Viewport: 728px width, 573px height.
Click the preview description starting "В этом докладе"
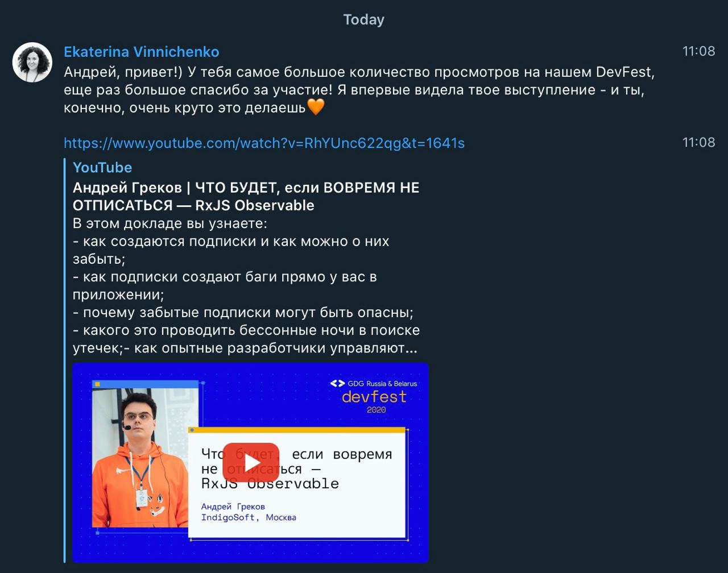(246, 285)
